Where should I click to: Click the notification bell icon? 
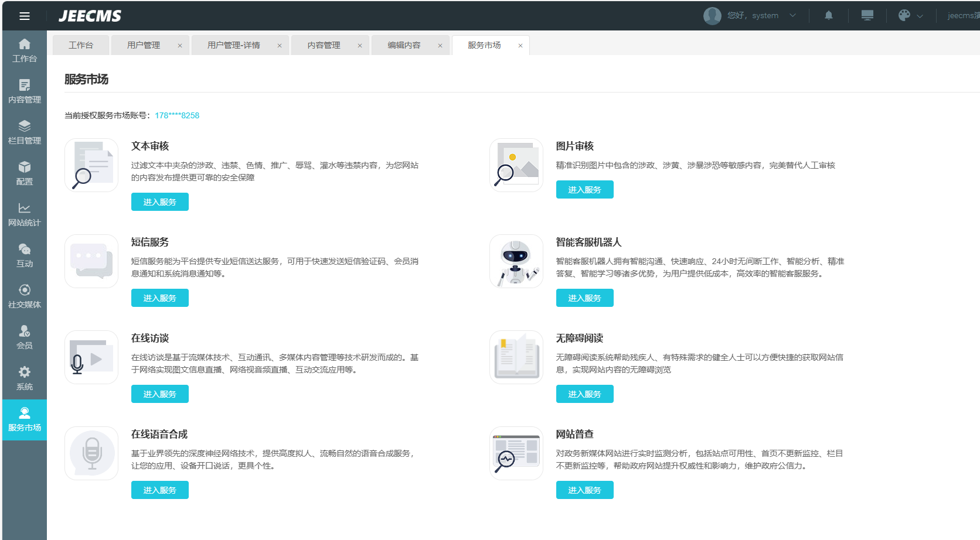[829, 16]
